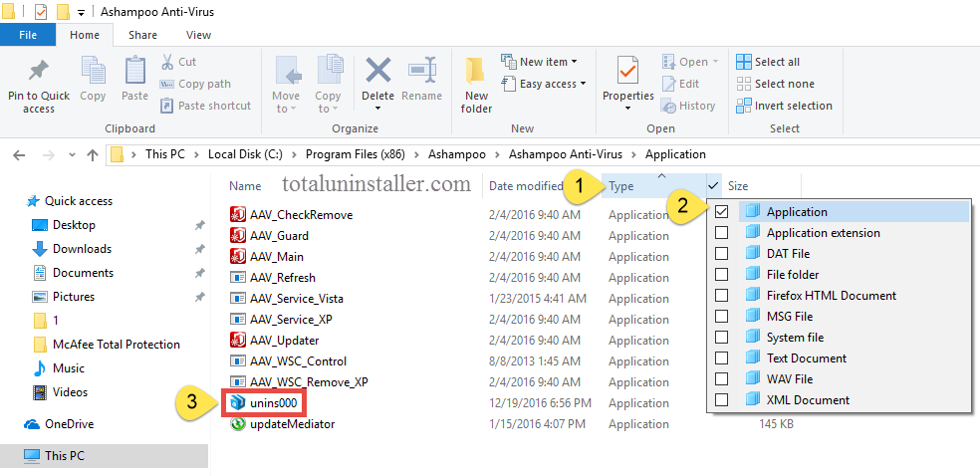Select the AAV_Guard application icon
The width and height of the screenshot is (980, 476).
point(237,236)
